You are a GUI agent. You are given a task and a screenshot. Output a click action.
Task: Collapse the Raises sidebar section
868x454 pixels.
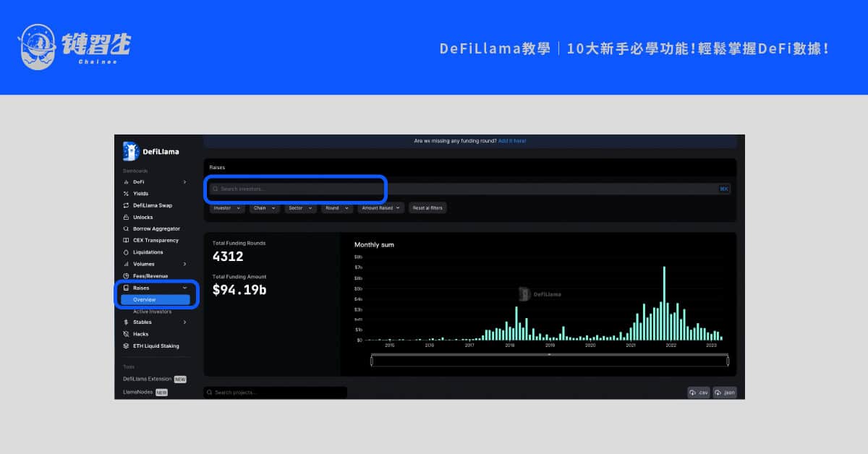click(x=184, y=288)
